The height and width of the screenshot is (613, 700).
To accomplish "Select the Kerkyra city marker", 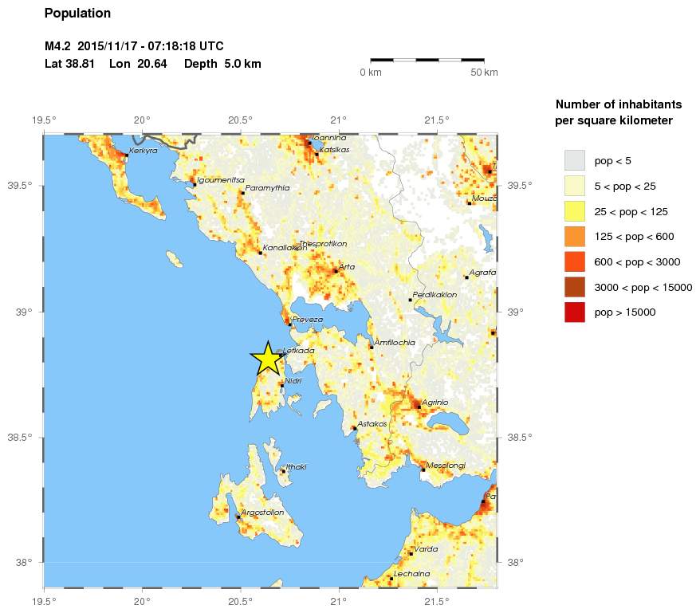I will point(126,155).
